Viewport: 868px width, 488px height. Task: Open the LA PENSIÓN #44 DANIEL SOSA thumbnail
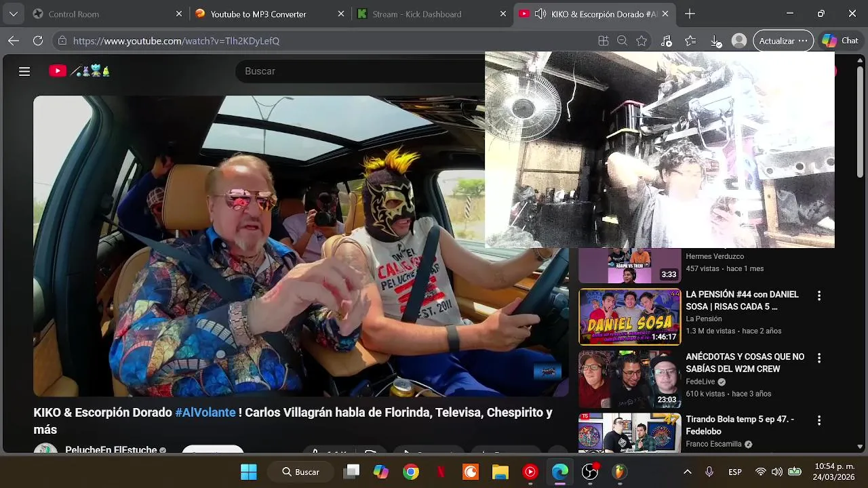coord(629,317)
